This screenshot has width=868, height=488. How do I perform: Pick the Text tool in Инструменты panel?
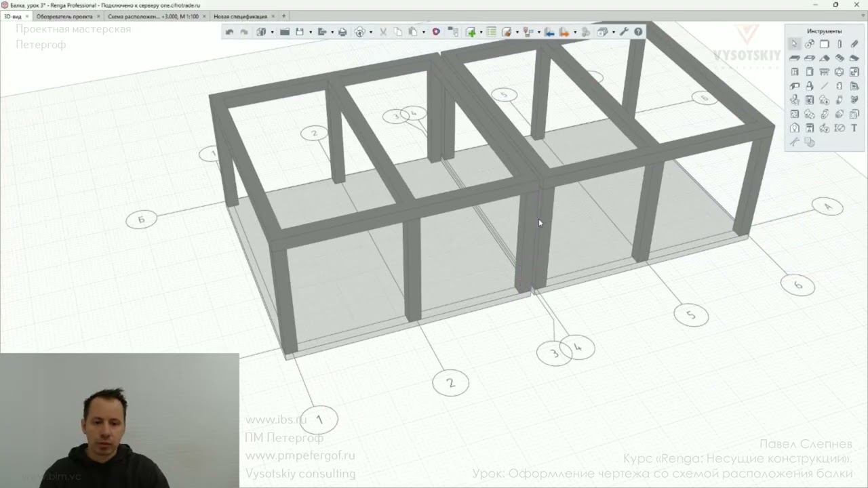(854, 128)
